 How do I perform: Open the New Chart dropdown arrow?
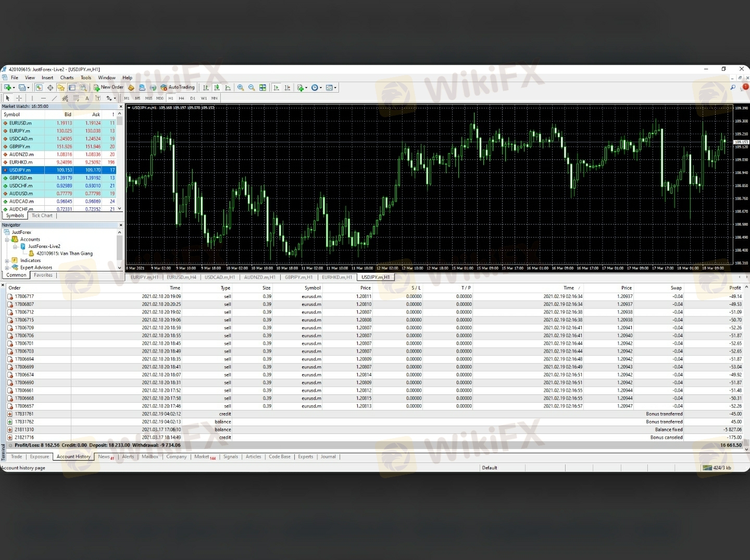pyautogui.click(x=14, y=88)
